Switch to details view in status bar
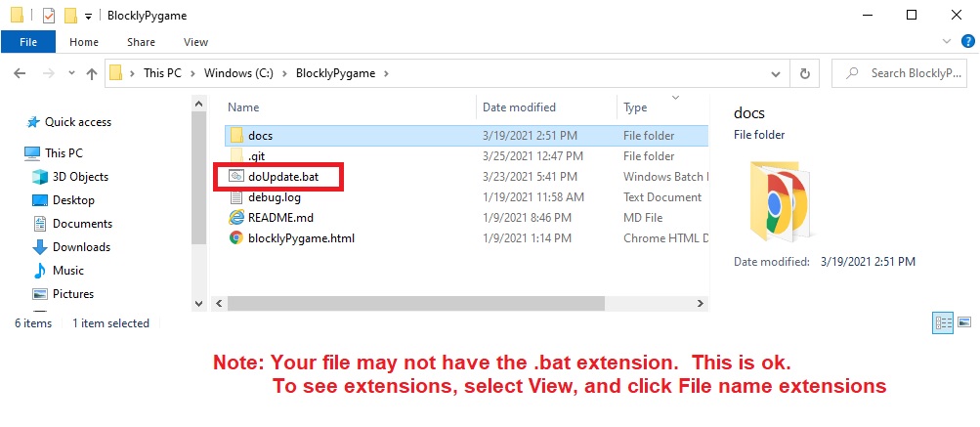 [x=944, y=322]
